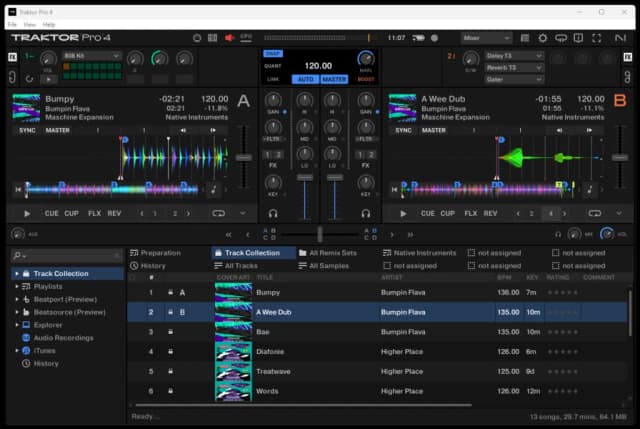Expand the Explorer tree node

(17, 325)
